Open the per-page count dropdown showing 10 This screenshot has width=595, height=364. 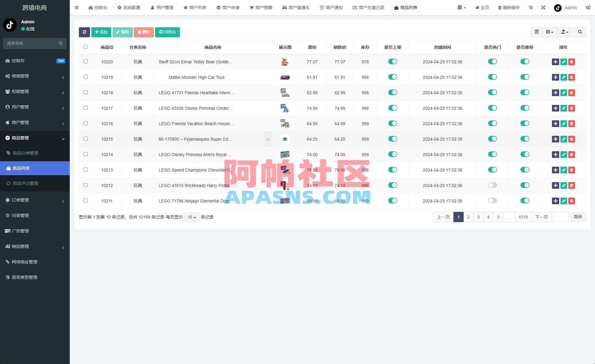coord(191,217)
